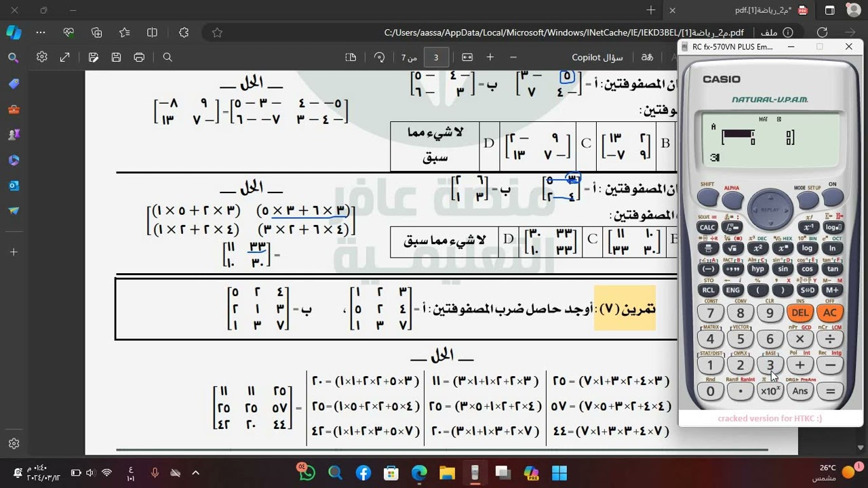Screen dimensions: 868x488
Task: Refresh the PDF page in Edge
Action: tap(822, 33)
